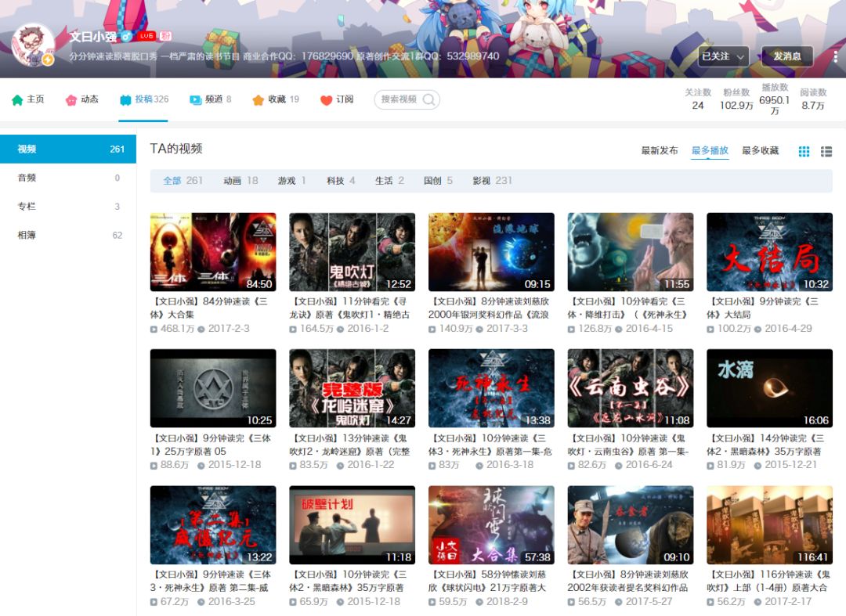Screen dimensions: 846x616
Task: Filter by 生活 2 category
Action: pyautogui.click(x=389, y=181)
